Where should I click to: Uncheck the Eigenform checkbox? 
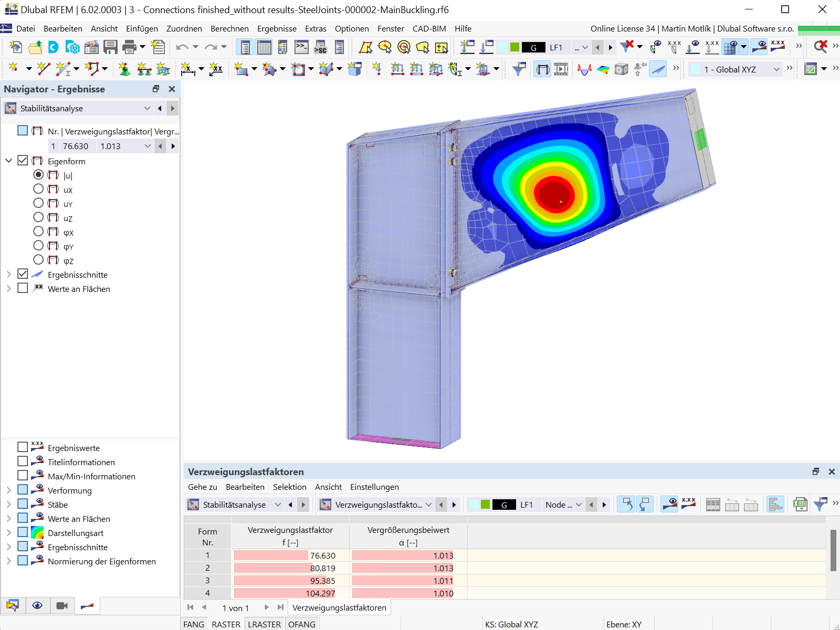23,160
